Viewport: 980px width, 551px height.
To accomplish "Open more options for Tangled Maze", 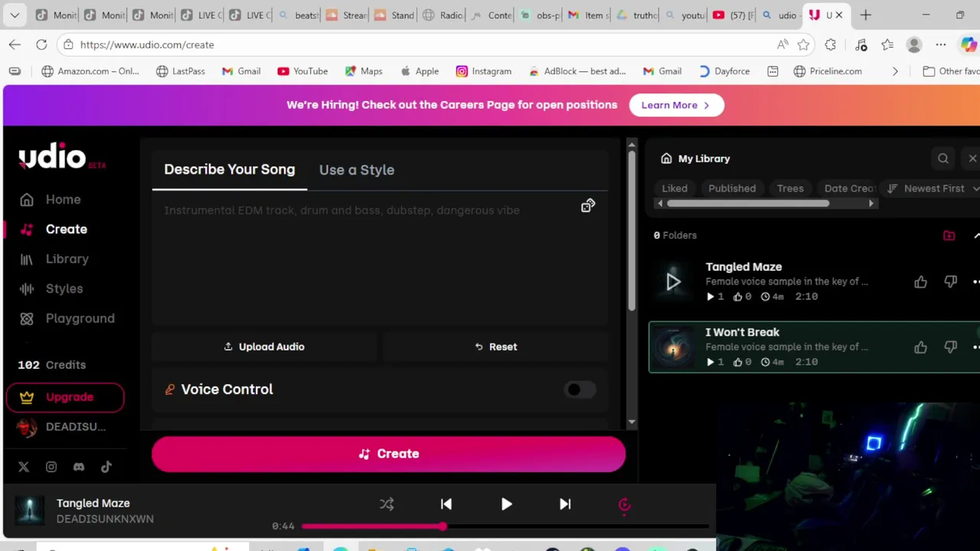I will click(x=975, y=282).
